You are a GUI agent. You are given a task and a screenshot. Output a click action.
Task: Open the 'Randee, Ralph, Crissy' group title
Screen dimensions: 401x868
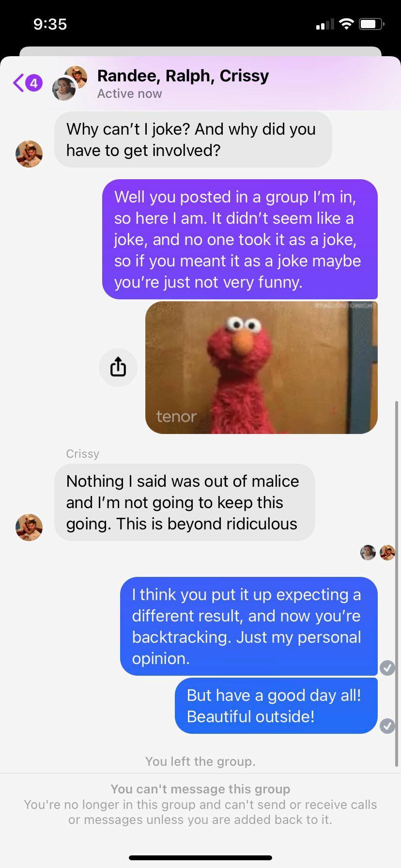click(x=183, y=76)
